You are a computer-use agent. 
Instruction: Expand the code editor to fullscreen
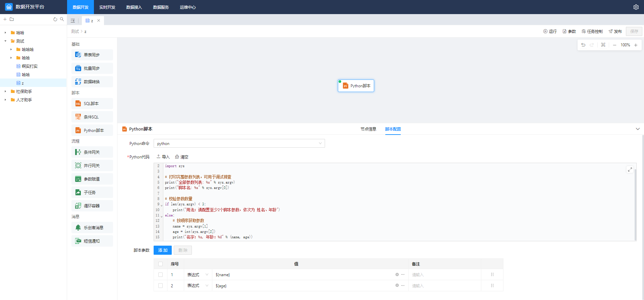coord(630,169)
